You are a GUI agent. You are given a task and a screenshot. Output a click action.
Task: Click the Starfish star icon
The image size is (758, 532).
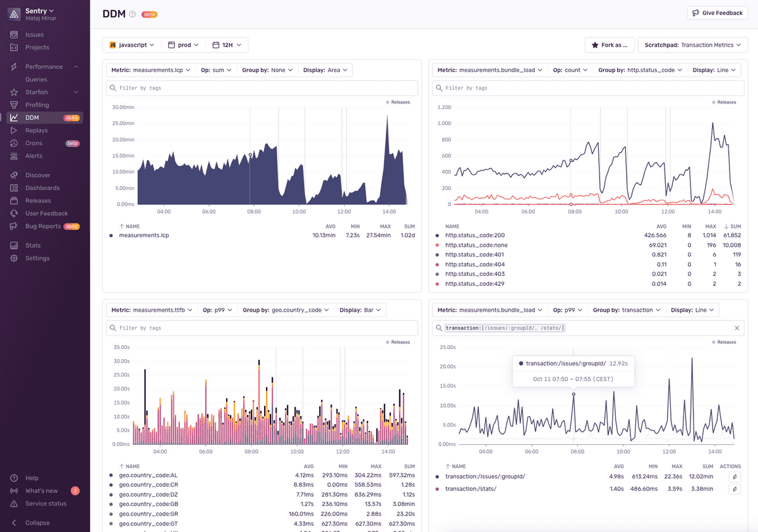[14, 92]
